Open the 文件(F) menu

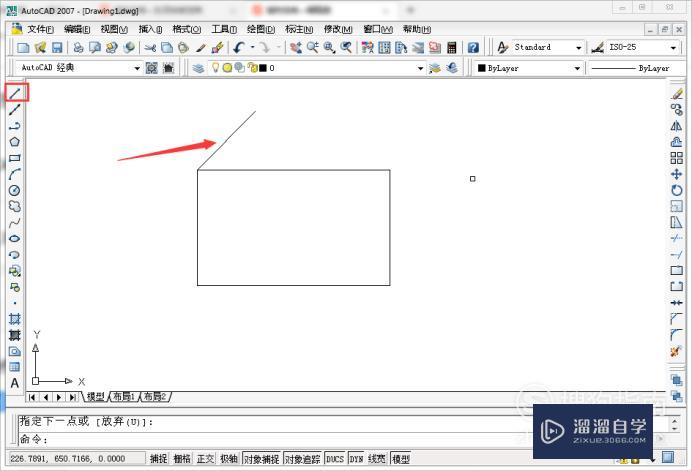point(40,29)
